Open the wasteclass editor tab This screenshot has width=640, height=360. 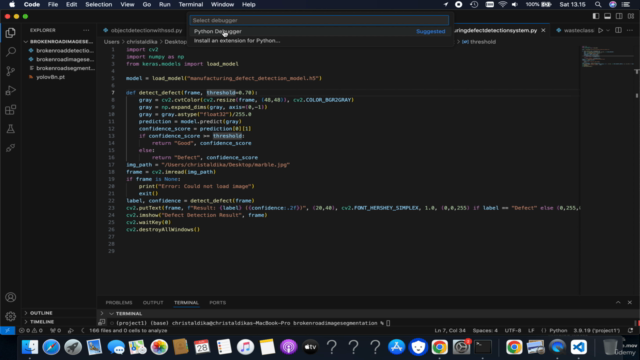pyautogui.click(x=575, y=30)
